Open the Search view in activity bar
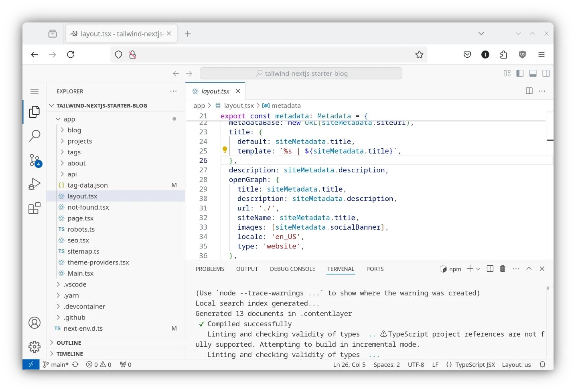Image resolution: width=576 pixels, height=392 pixels. point(34,136)
